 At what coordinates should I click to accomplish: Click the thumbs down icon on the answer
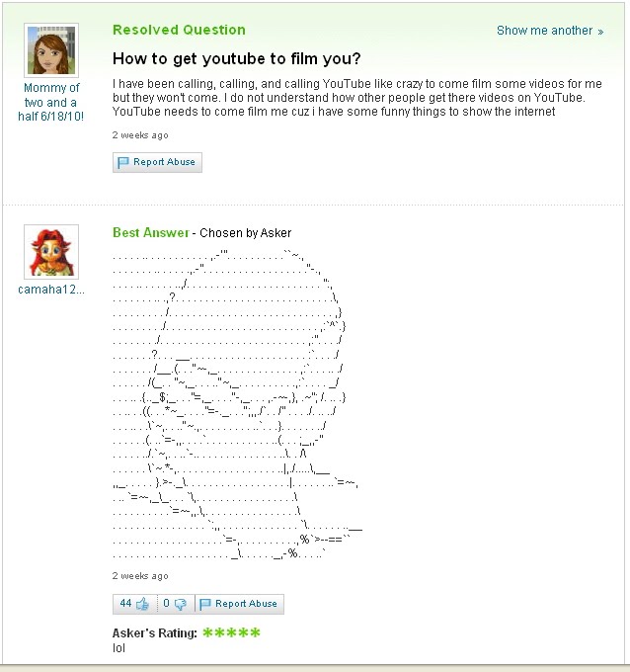coord(181,604)
